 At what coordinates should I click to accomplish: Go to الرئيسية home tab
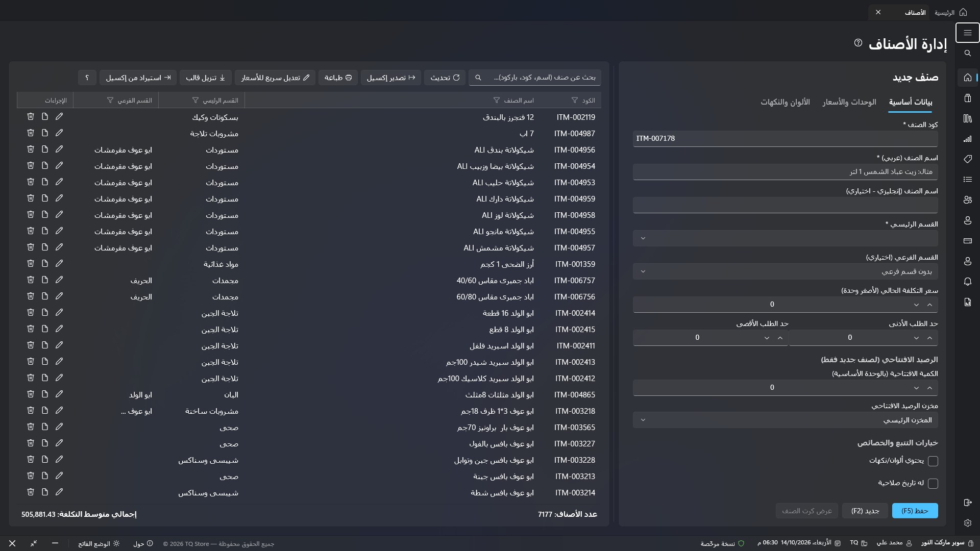950,12
